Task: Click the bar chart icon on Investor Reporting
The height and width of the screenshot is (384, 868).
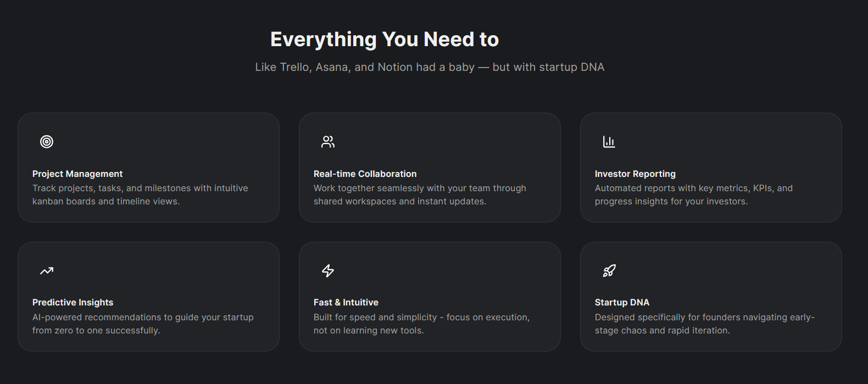Action: tap(609, 141)
